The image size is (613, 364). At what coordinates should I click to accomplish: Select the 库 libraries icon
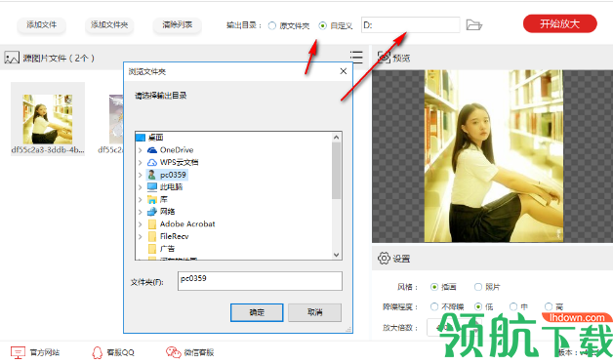point(152,199)
